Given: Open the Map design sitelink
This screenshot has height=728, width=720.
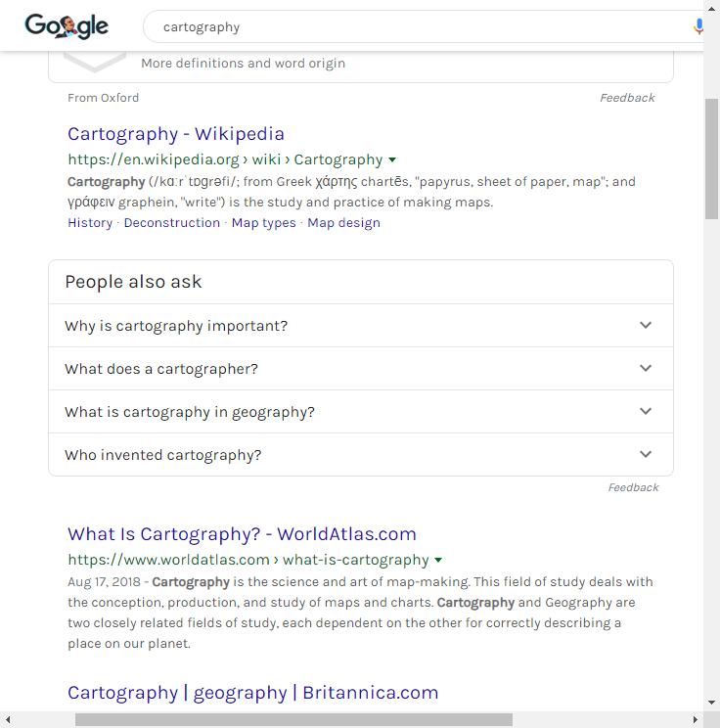Looking at the screenshot, I should click(343, 223).
